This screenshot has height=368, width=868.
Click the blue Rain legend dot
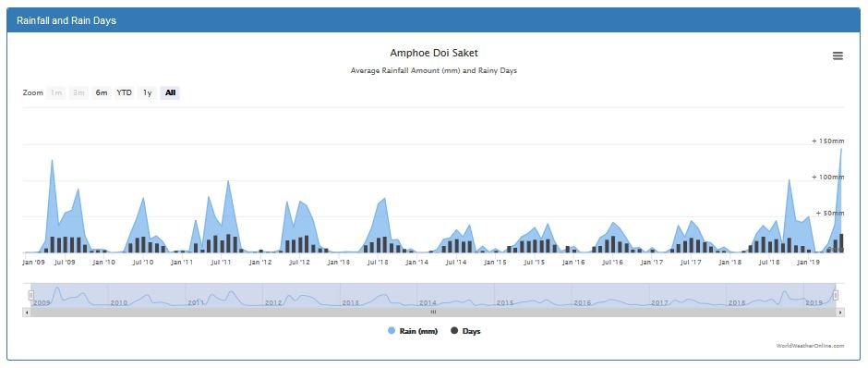tap(392, 331)
